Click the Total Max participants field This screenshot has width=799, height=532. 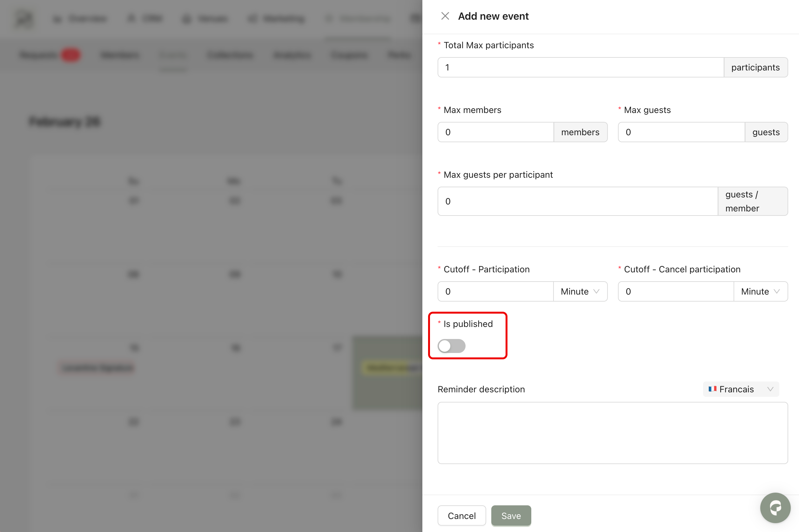pos(581,68)
